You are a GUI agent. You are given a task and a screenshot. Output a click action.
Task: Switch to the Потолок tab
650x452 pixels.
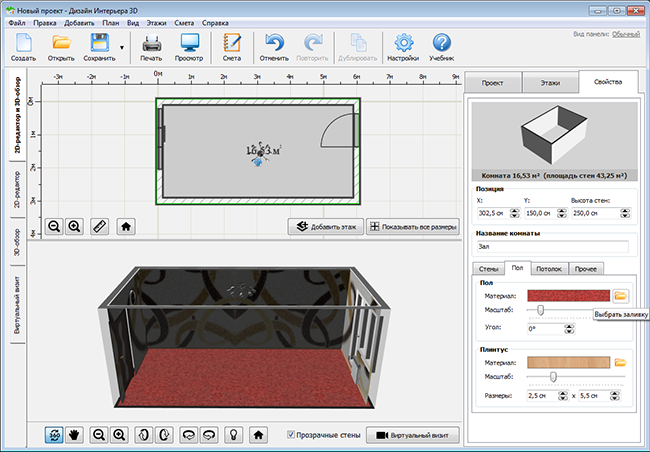point(549,269)
